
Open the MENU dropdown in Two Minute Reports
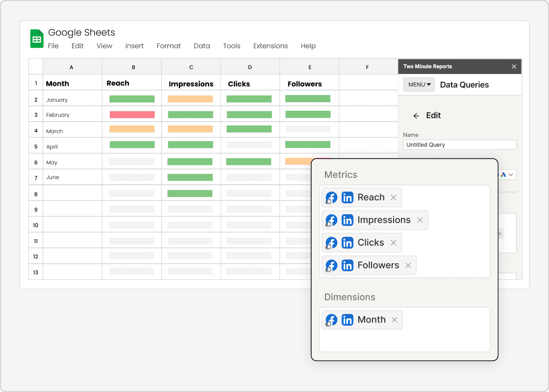click(x=419, y=84)
